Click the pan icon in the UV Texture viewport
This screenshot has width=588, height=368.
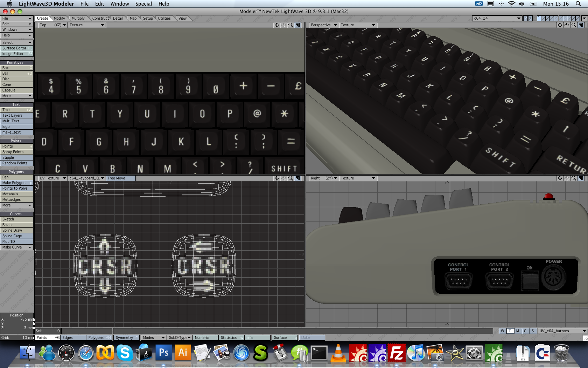click(276, 178)
